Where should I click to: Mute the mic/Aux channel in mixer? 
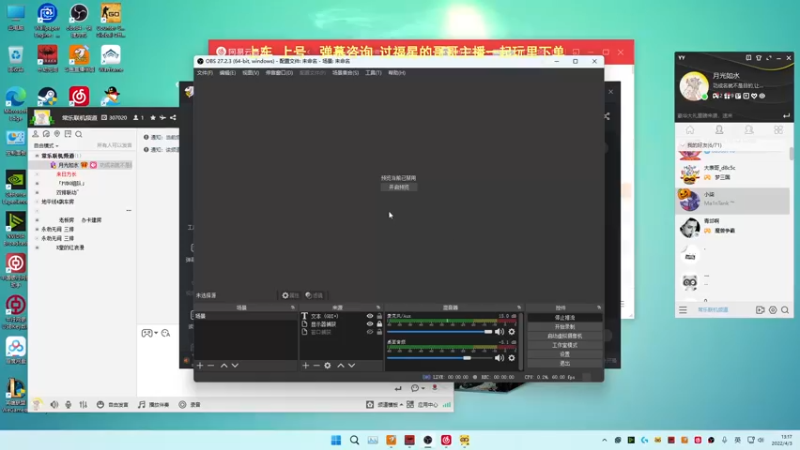click(x=499, y=332)
